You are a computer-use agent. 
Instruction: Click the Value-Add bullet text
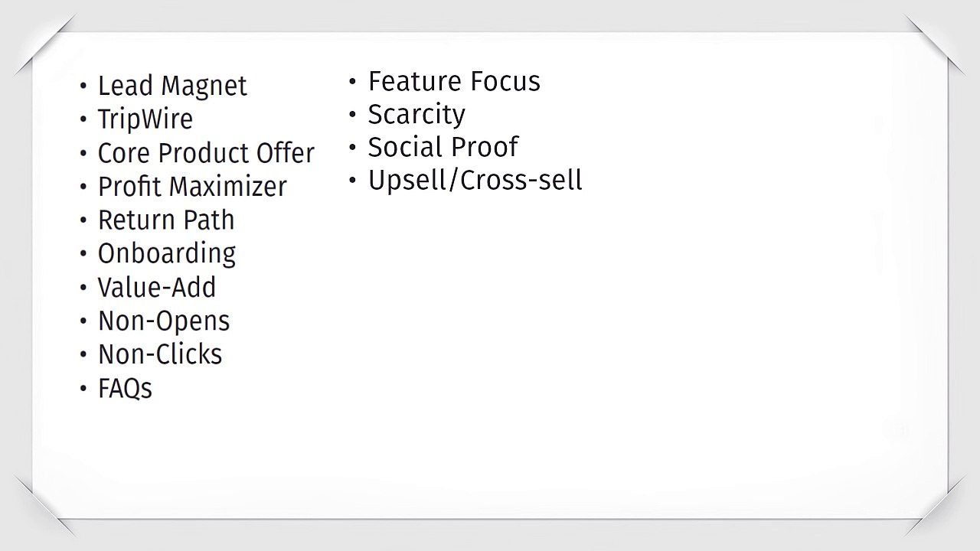(x=157, y=288)
